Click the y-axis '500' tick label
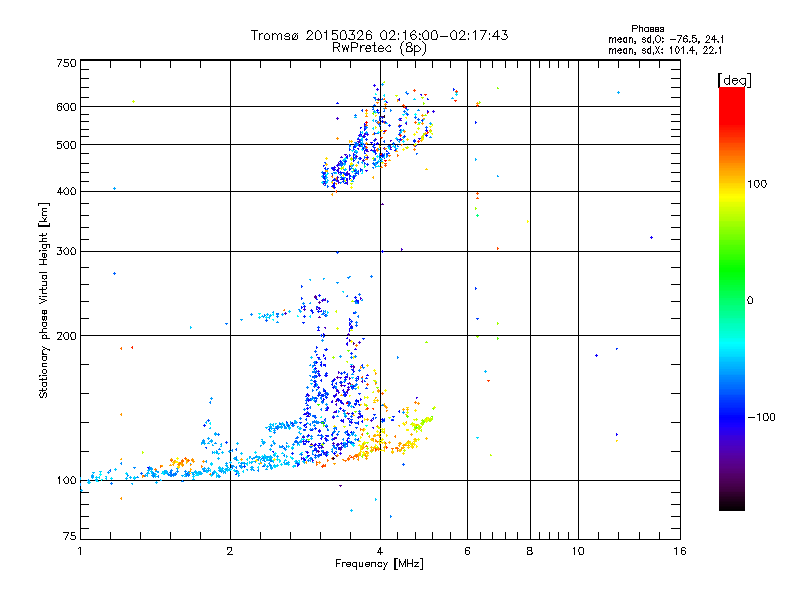The image size is (800, 600). point(66,145)
